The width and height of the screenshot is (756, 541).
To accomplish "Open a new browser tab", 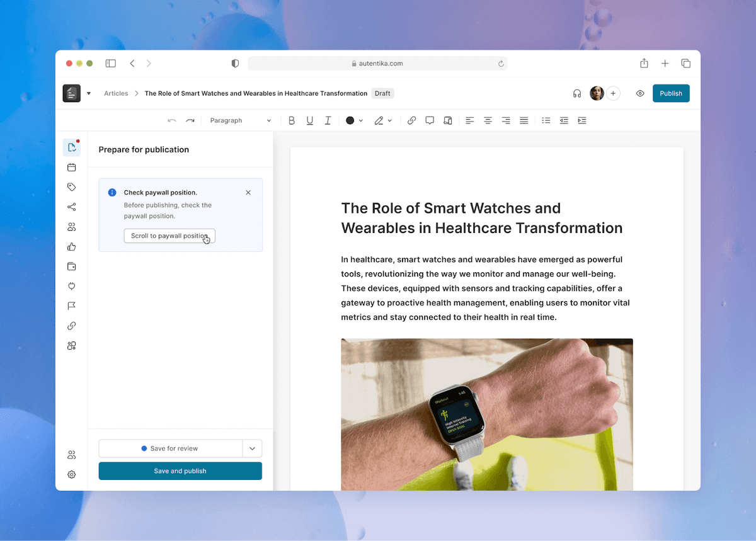I will [665, 64].
